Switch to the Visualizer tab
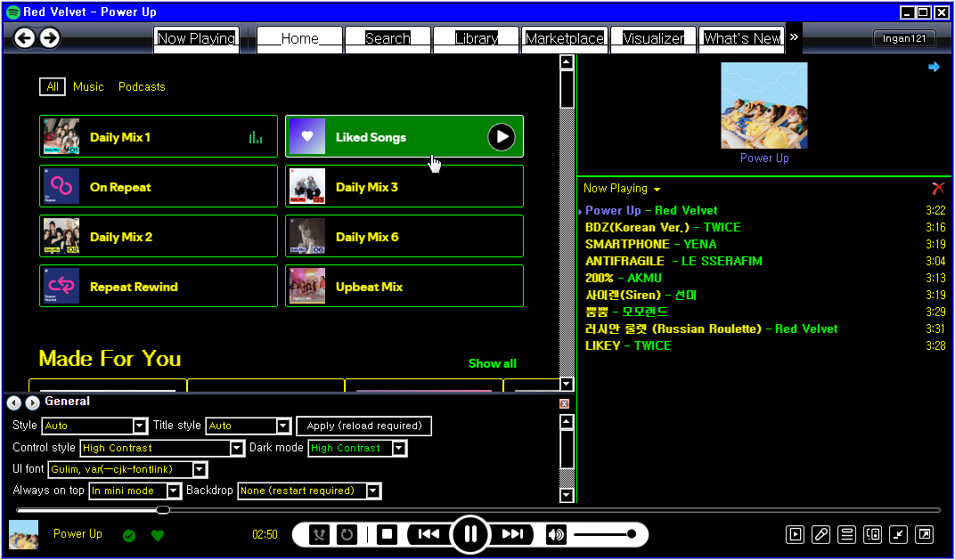The width and height of the screenshot is (955, 560). pos(653,39)
